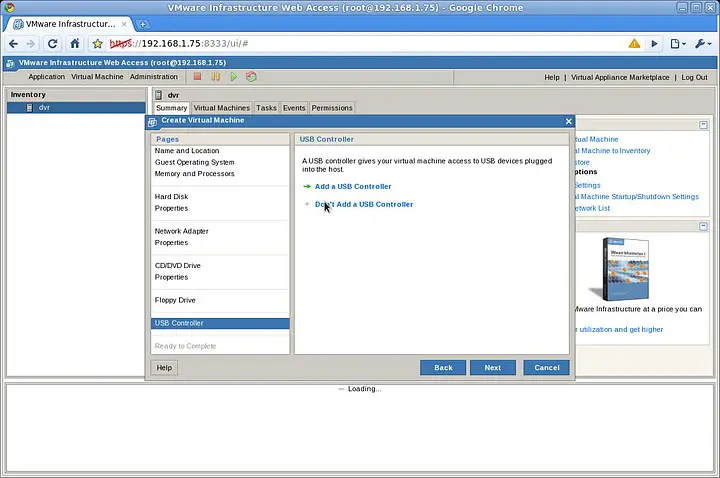Go to the Hard Disk page
720x478 pixels.
[x=171, y=197]
